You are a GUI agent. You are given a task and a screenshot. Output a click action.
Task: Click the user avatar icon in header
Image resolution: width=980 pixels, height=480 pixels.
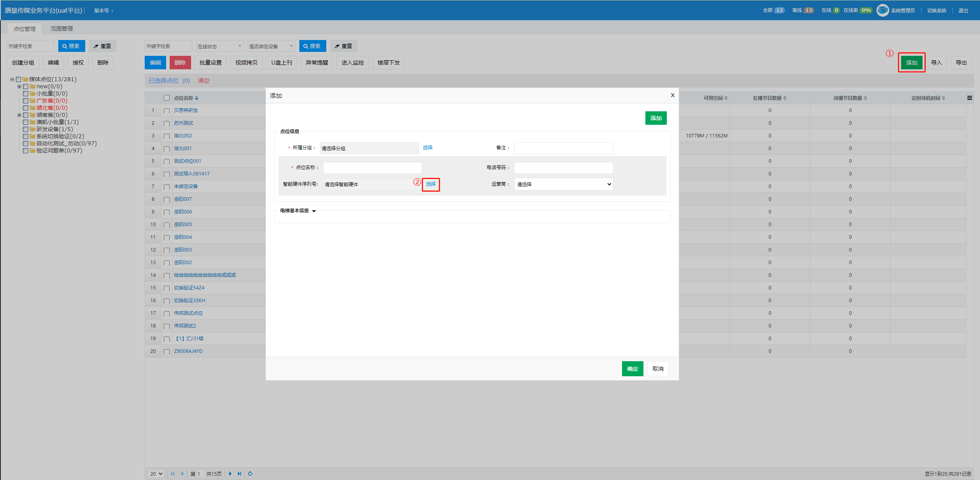point(882,10)
